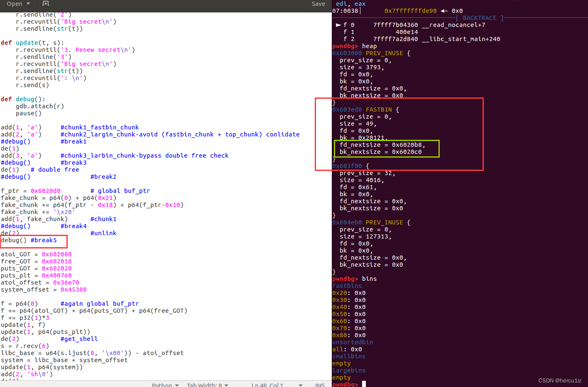Click the 'update(1, p64(system))' line
Screen dimensions: 588x387
pyautogui.click(x=42, y=367)
